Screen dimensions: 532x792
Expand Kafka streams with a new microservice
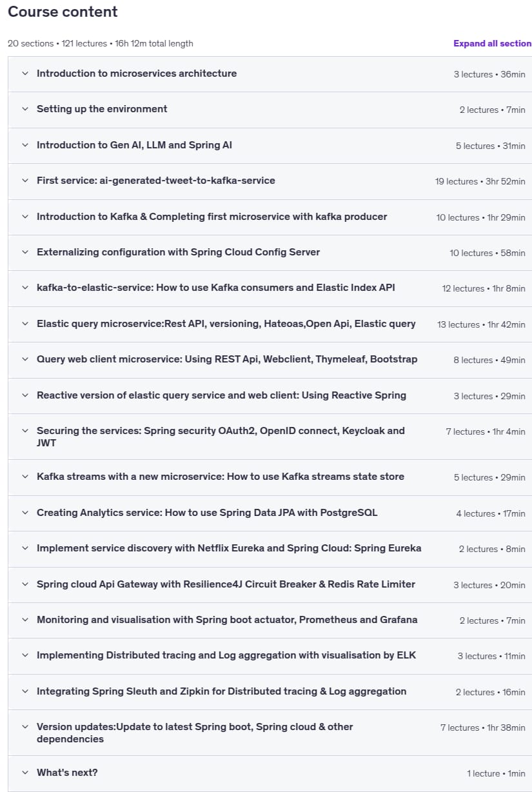click(x=270, y=477)
